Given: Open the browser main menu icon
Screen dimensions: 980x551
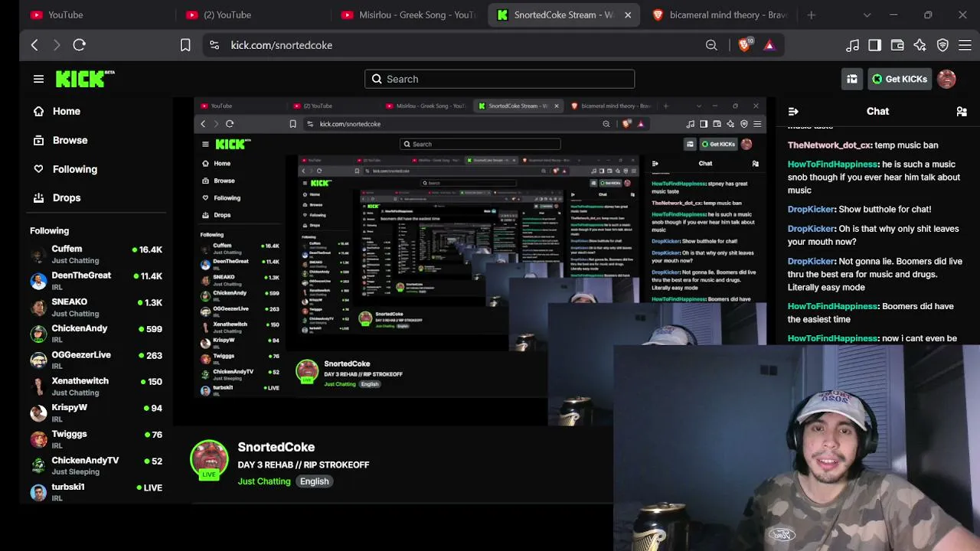Looking at the screenshot, I should 965,45.
